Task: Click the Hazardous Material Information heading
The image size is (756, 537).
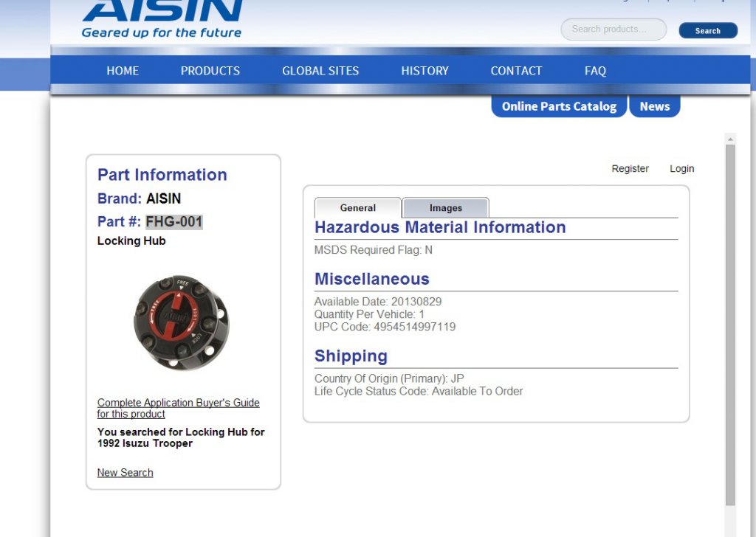Action: [x=440, y=227]
